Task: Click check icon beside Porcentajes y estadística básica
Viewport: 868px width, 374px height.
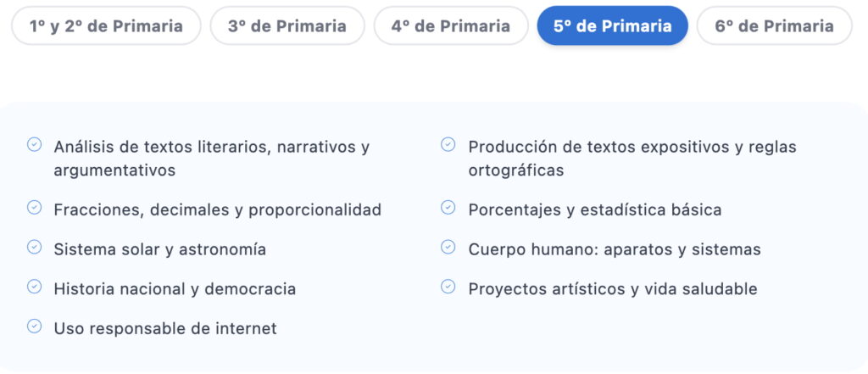Action: 448,207
